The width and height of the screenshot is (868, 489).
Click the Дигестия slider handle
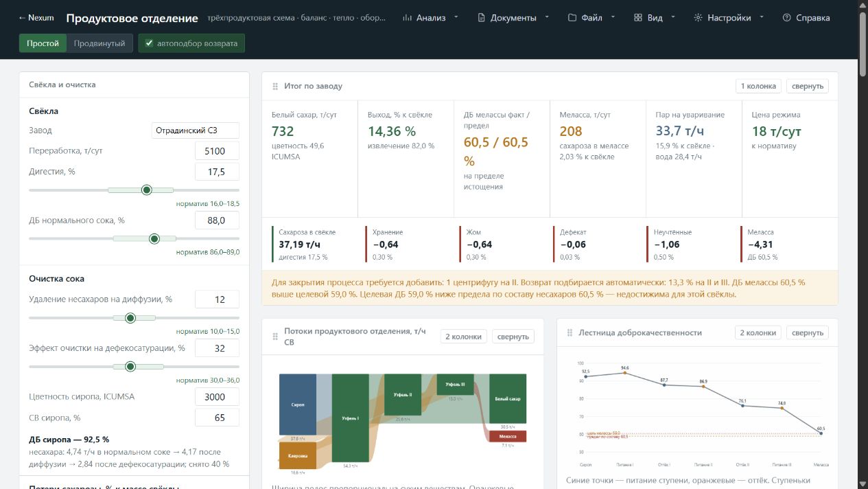146,190
